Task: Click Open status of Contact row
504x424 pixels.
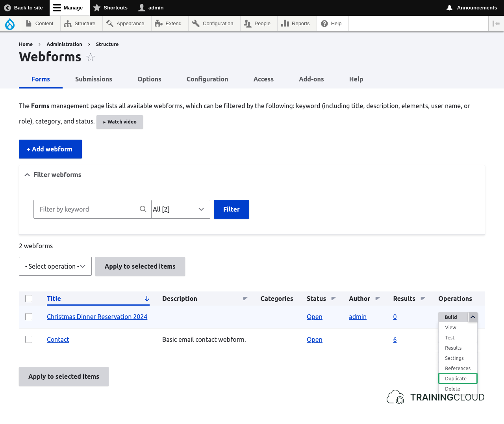Action: coord(315,339)
